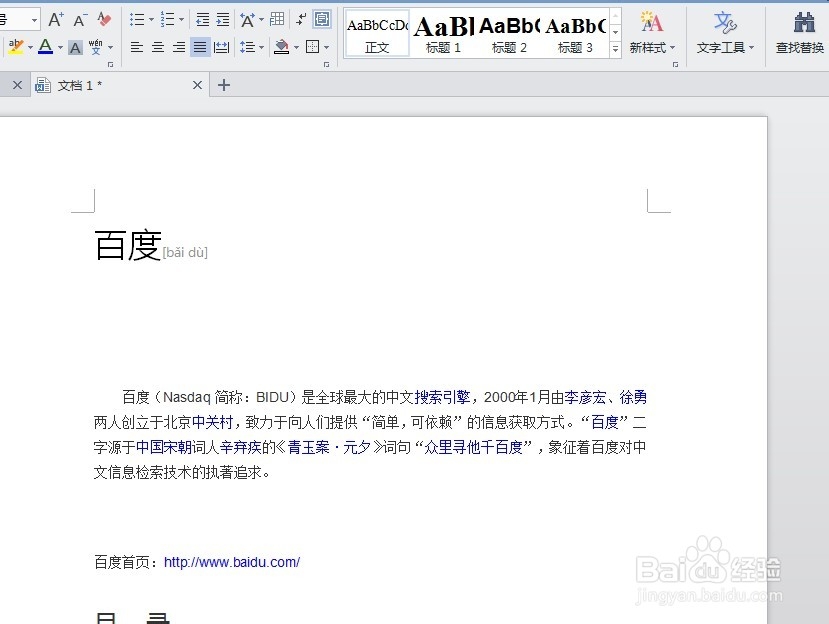Toggle character shading A
829x624 pixels.
[x=76, y=48]
